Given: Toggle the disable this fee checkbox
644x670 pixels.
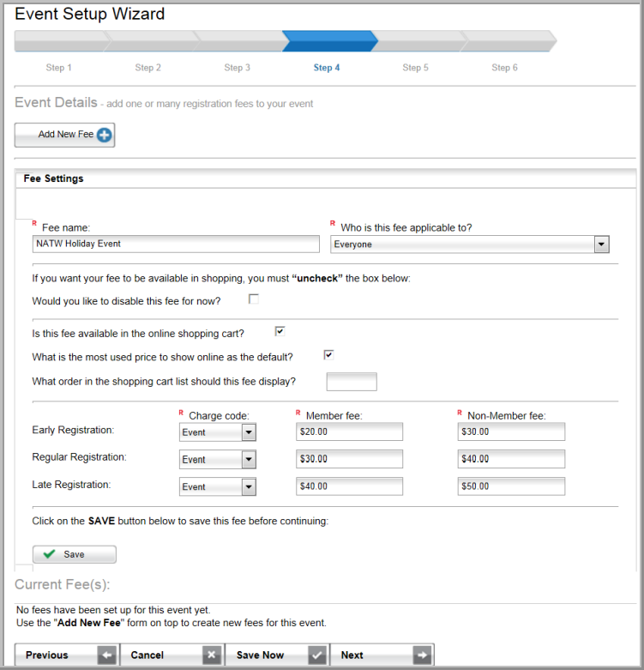Looking at the screenshot, I should [254, 299].
